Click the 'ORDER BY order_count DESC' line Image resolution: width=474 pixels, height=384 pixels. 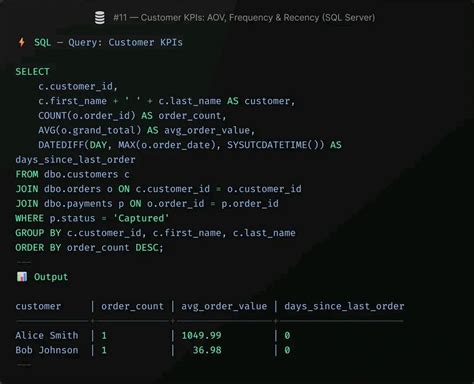tap(89, 248)
